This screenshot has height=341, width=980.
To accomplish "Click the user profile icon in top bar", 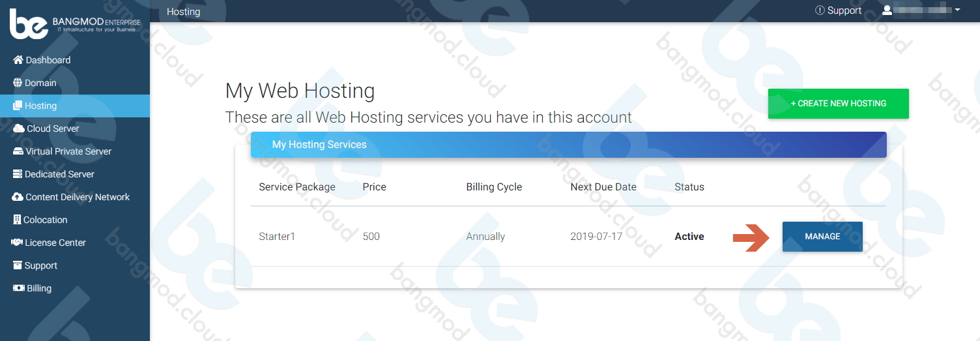I will tap(887, 10).
